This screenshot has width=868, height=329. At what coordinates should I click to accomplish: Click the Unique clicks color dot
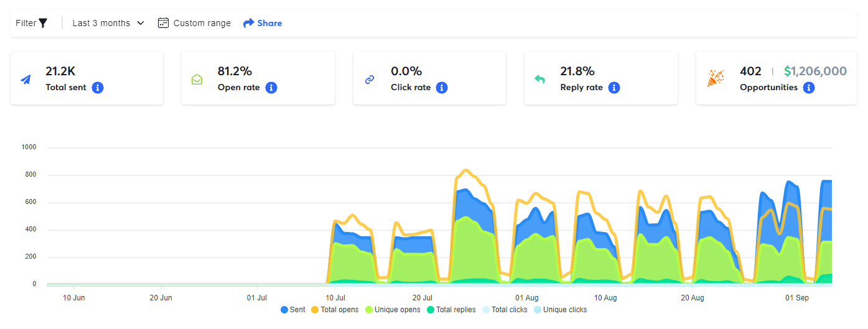point(538,310)
